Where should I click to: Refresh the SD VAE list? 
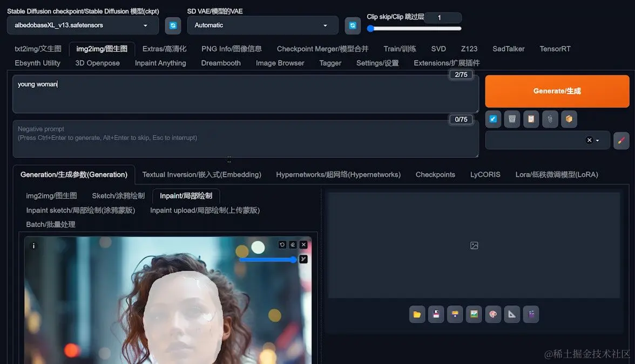click(x=353, y=25)
